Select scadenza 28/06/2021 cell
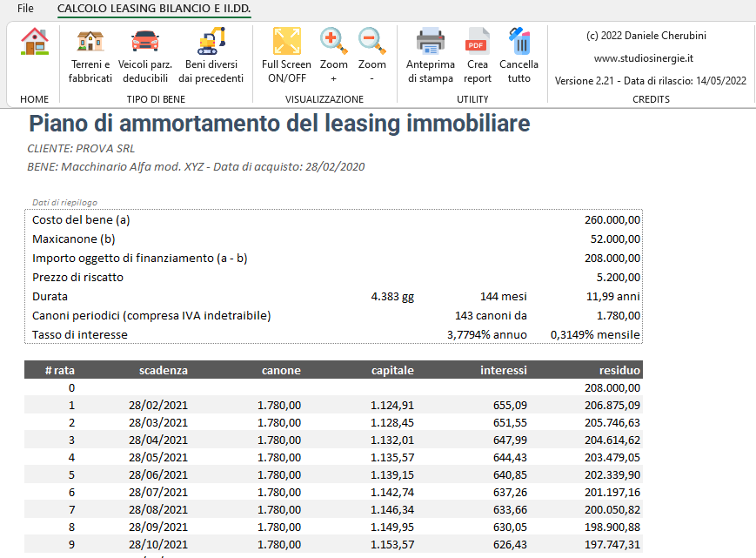The width and height of the screenshot is (756, 558). click(158, 474)
